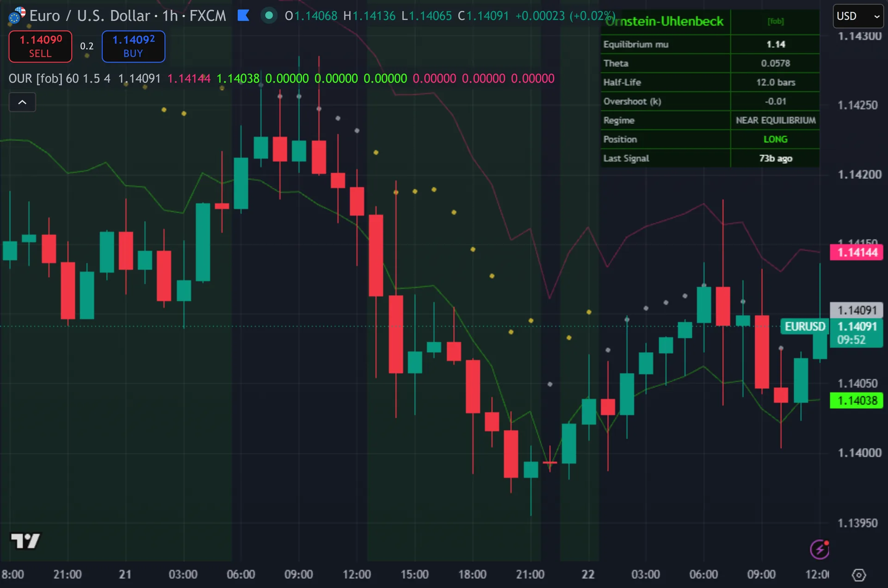Click the low price L1.14065
Viewport: 888px width, 588px height.
(426, 16)
